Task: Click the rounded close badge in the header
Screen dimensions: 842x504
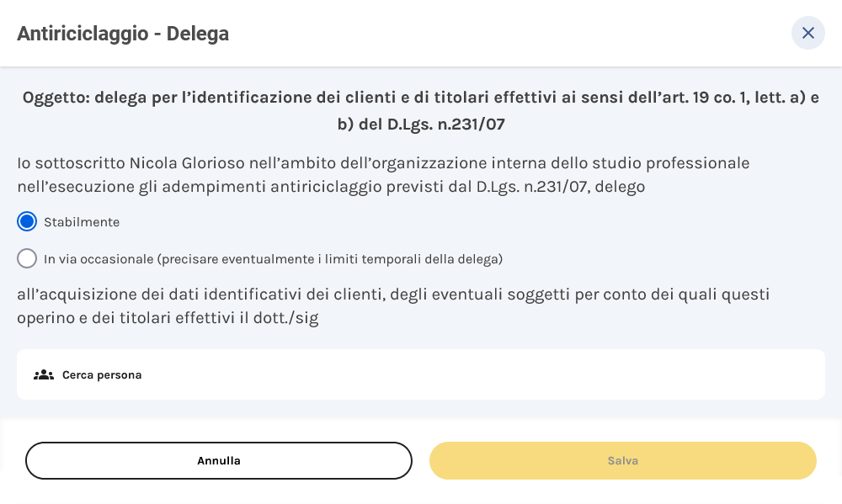Action: 808,33
